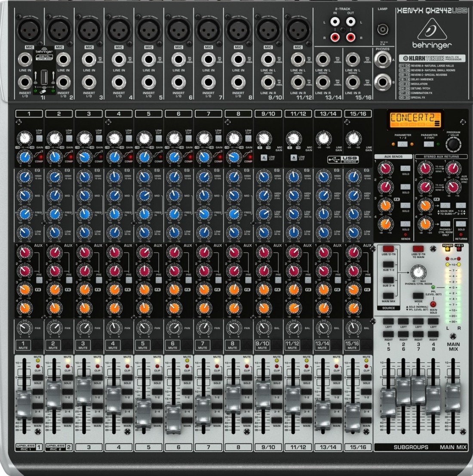Image resolution: width=473 pixels, height=476 pixels.
Task: Adjust channel 15/16 LINE GAIN knob
Action: coord(353,139)
